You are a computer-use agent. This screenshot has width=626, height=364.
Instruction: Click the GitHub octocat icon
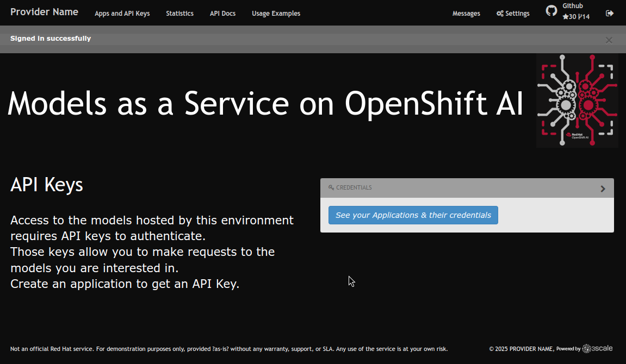coord(551,11)
